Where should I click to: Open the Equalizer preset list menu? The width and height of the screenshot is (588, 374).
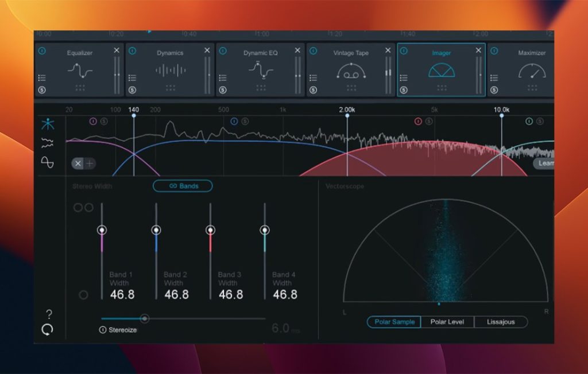[41, 78]
